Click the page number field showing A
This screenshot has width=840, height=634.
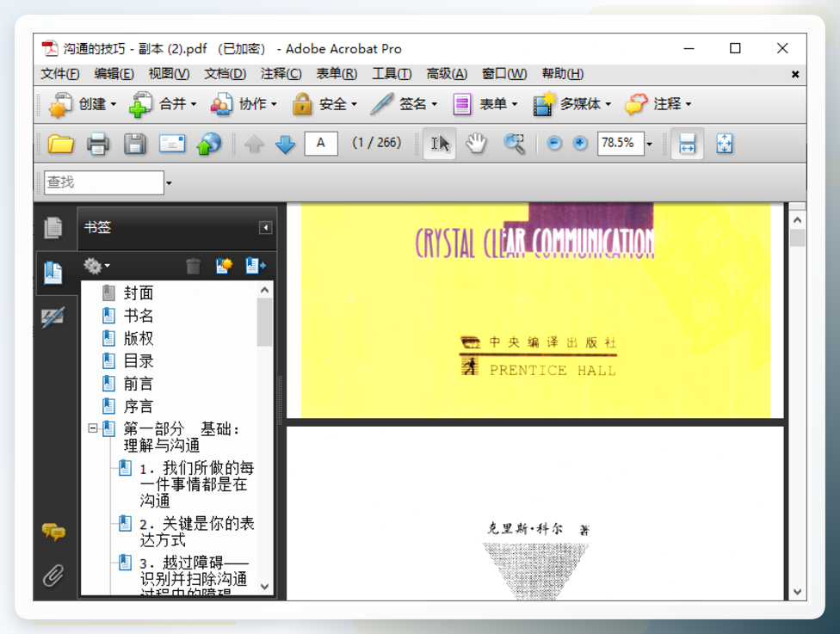[321, 144]
